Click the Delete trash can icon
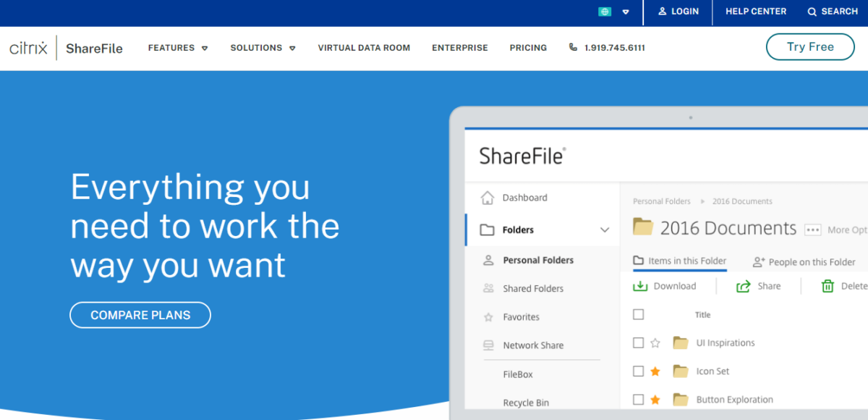 pyautogui.click(x=827, y=286)
